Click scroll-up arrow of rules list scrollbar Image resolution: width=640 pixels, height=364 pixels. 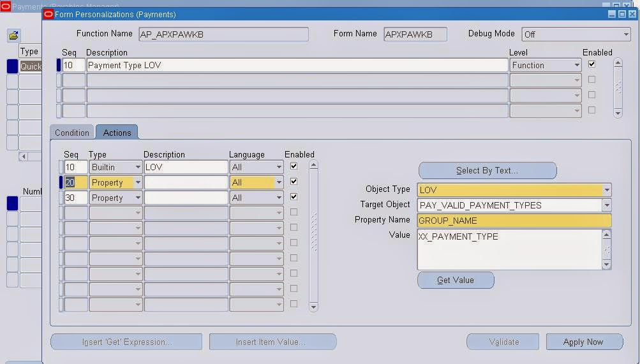(x=618, y=62)
